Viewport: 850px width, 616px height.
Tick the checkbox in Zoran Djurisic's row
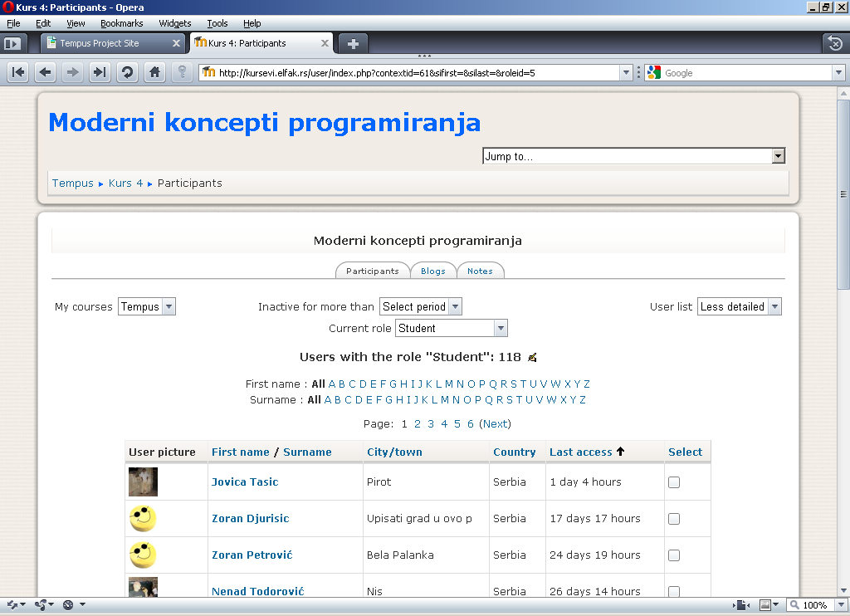tap(674, 519)
